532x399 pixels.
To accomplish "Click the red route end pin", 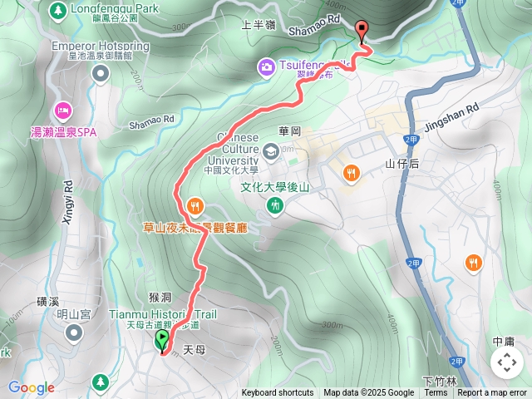I will click(x=362, y=32).
